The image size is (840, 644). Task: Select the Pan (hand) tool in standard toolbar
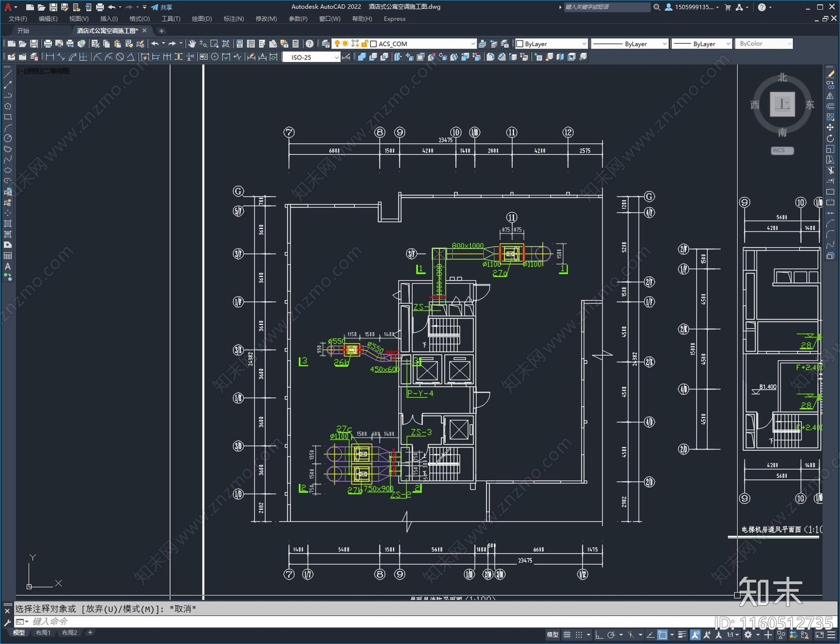tap(192, 44)
